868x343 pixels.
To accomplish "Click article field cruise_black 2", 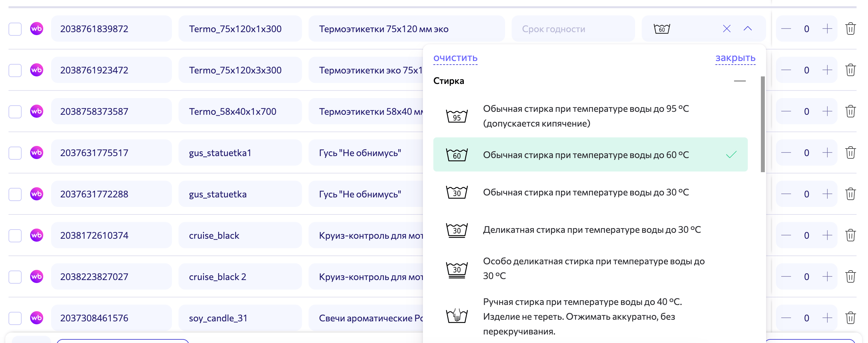I will tap(240, 276).
